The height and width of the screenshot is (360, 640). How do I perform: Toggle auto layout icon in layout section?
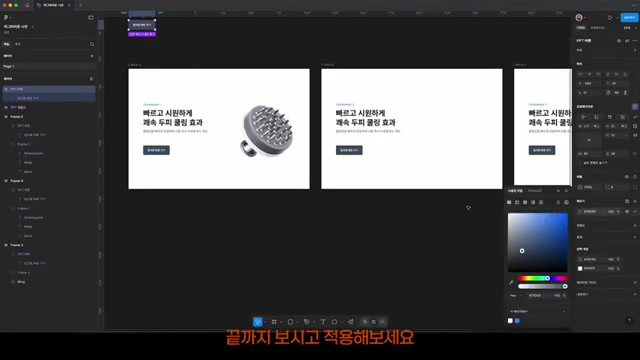pyautogui.click(x=635, y=107)
